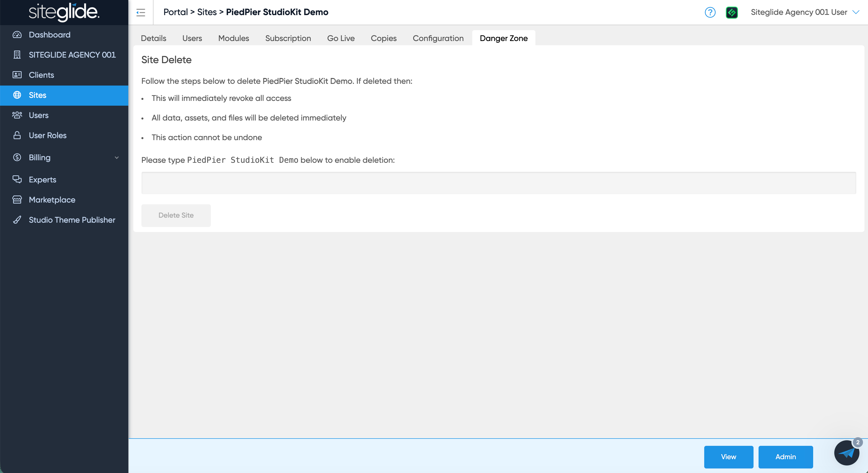This screenshot has width=868, height=473.
Task: Click the Experts chat bubbles icon
Action: (x=17, y=180)
